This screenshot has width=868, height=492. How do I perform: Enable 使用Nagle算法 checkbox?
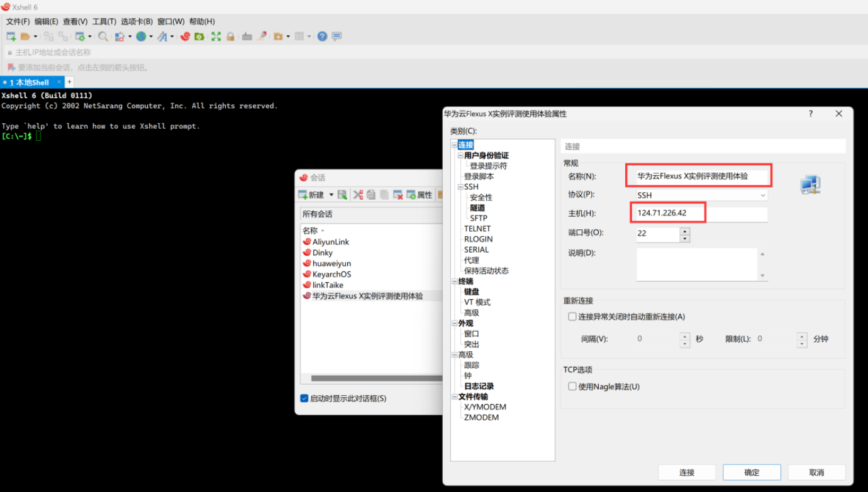coord(572,386)
